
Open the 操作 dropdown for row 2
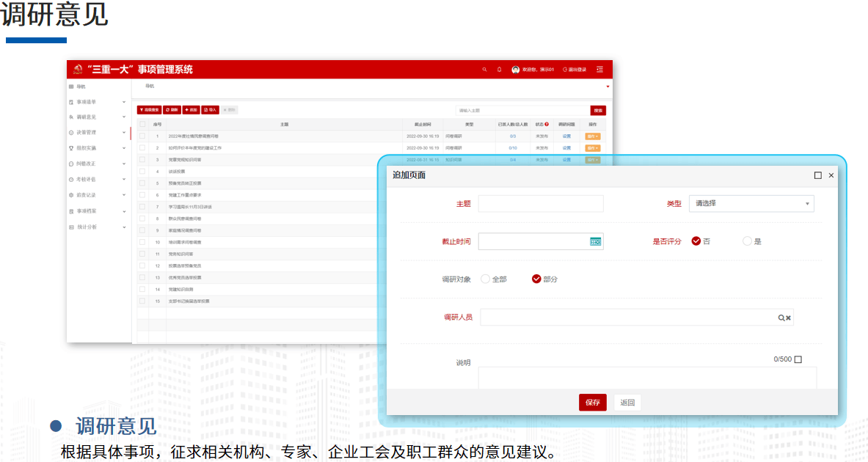click(592, 148)
